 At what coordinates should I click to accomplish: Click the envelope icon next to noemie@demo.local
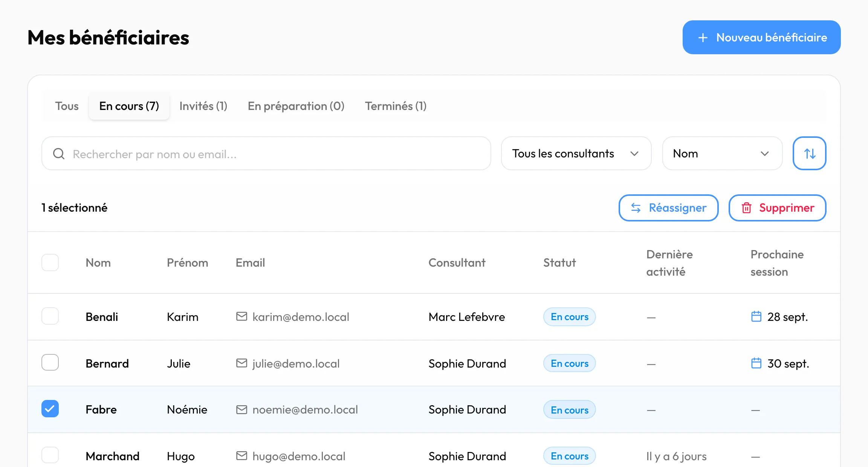point(241,409)
